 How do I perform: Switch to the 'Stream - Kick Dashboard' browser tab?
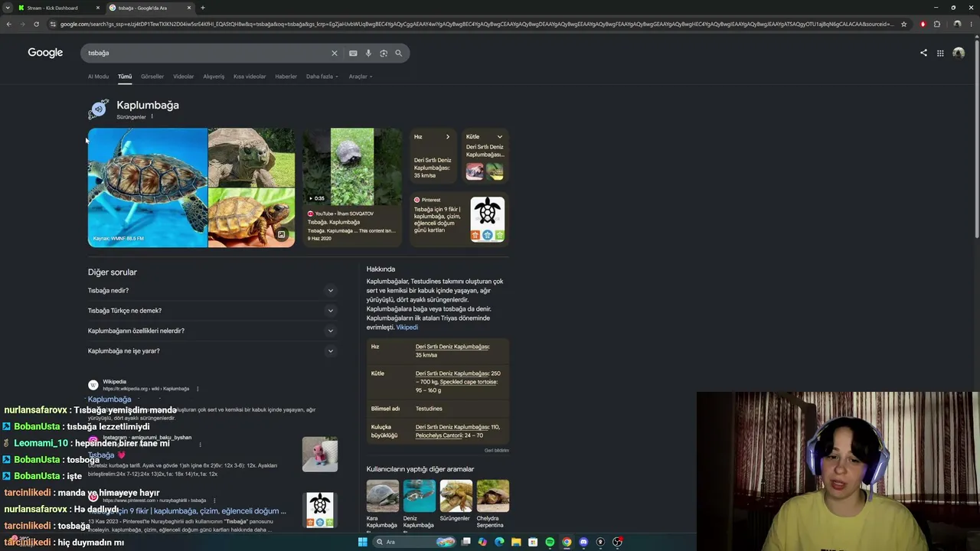[x=60, y=8]
